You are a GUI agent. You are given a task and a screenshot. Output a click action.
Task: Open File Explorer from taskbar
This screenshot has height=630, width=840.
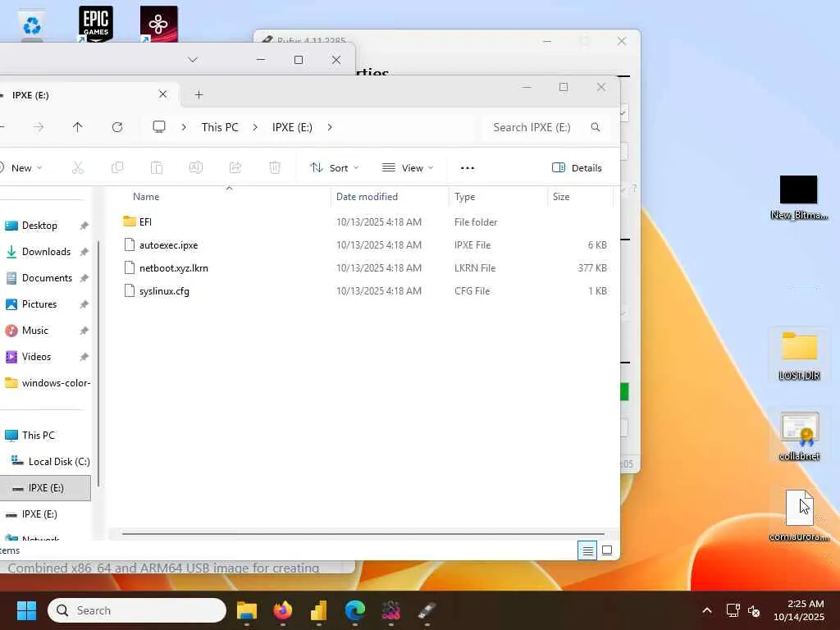(247, 610)
